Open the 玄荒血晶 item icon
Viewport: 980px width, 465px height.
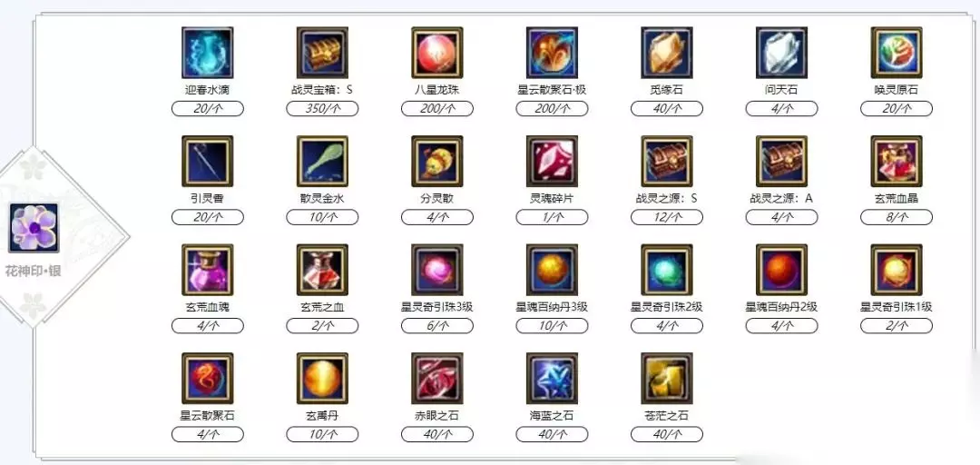click(897, 162)
